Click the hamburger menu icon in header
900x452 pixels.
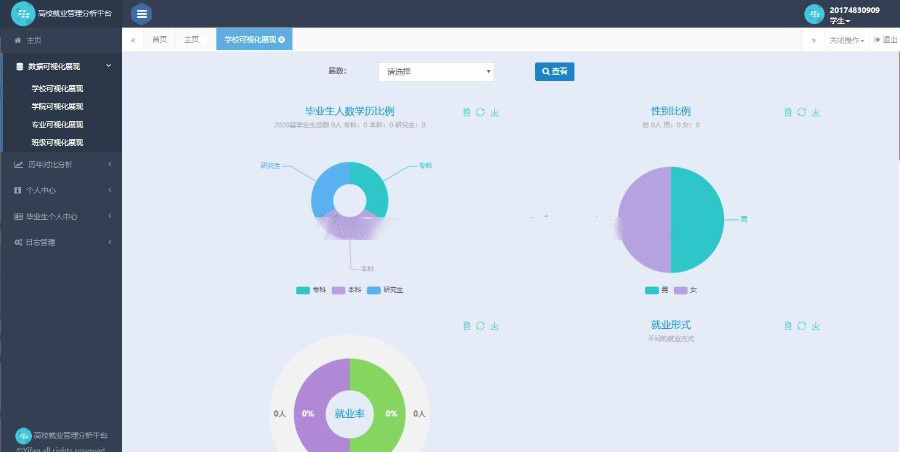coord(142,13)
